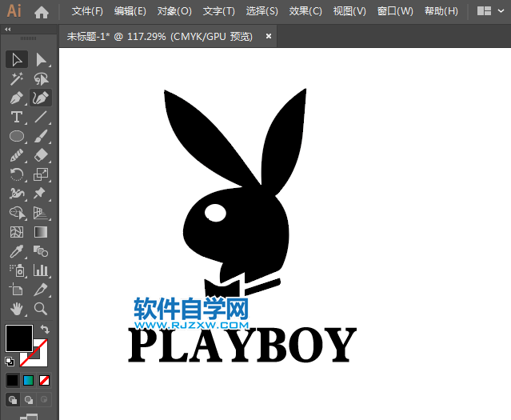This screenshot has height=420, width=511.
Task: Open the 视图(V) menu
Action: [349, 11]
